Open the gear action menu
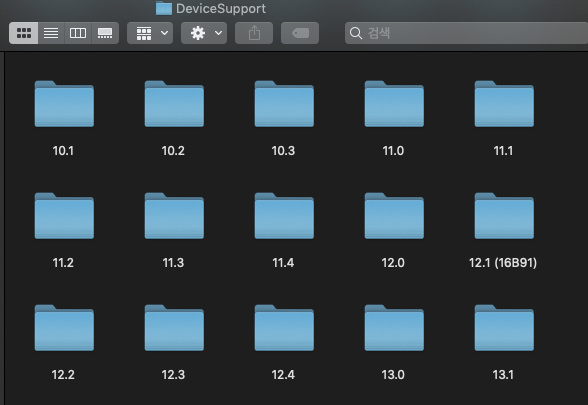The image size is (588, 405). click(204, 33)
